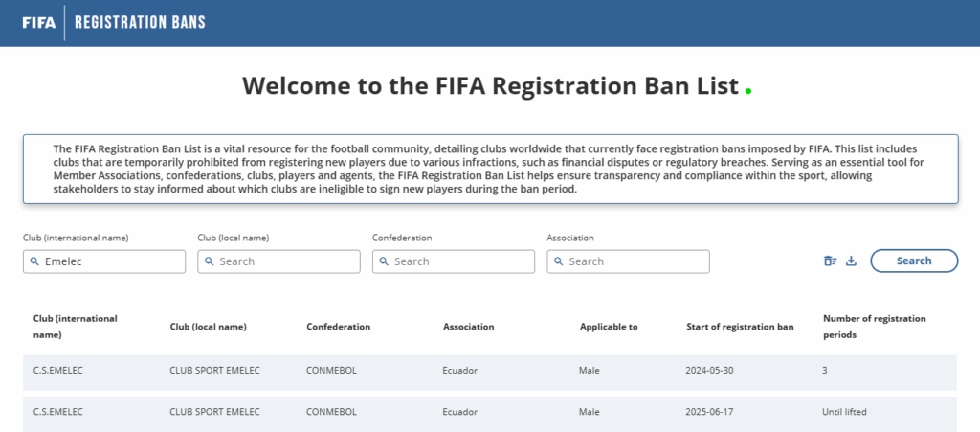Sort by Start of registration ban column
Image resolution: width=980 pixels, height=432 pixels.
(740, 327)
